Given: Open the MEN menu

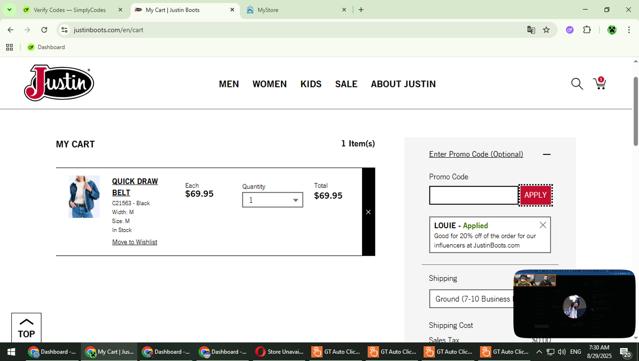Looking at the screenshot, I should [229, 84].
